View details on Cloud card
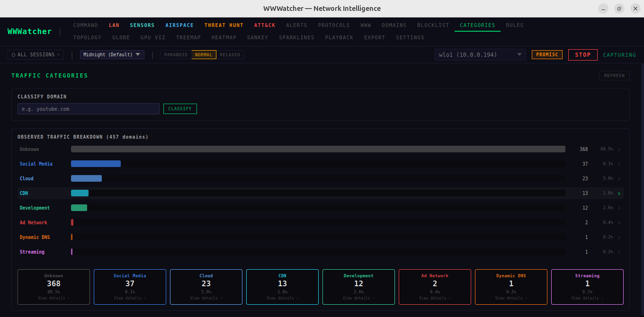Screen dimensions: 644x317 [206, 298]
